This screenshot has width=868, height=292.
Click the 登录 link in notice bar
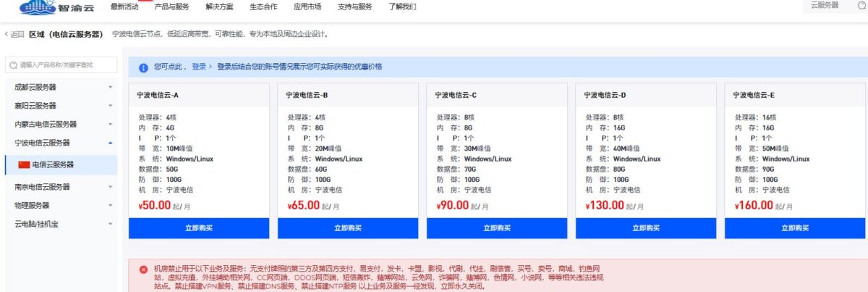pyautogui.click(x=199, y=67)
